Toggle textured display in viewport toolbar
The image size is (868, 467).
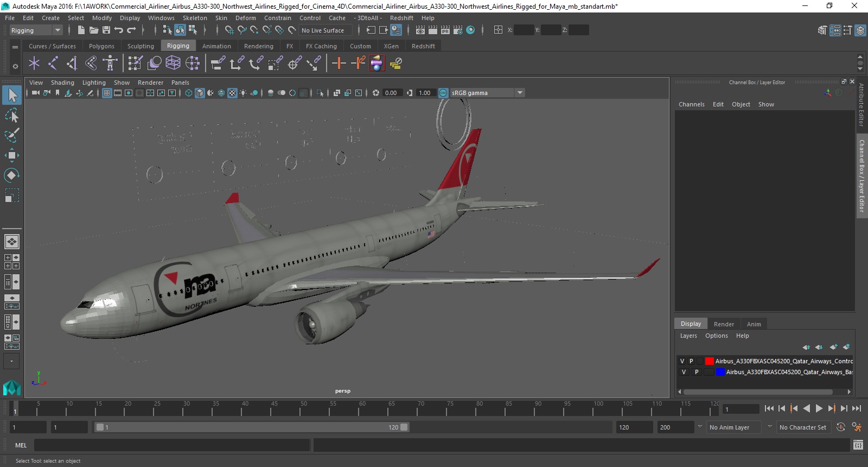232,93
